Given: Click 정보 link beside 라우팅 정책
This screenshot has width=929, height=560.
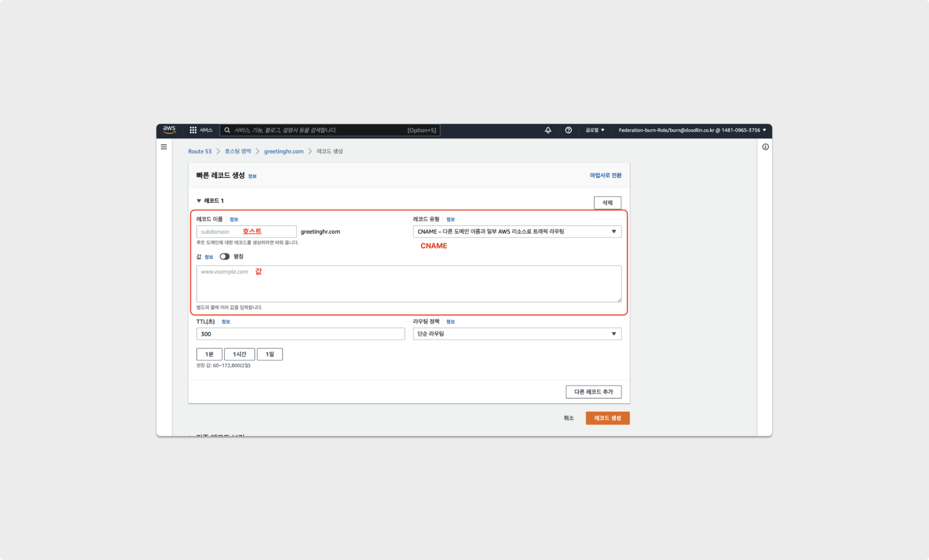Looking at the screenshot, I should (451, 322).
